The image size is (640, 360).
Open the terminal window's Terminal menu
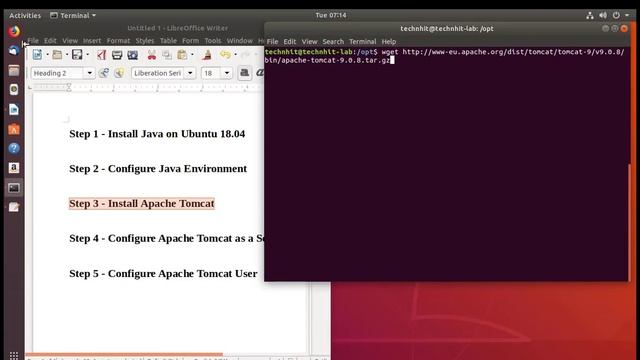[x=362, y=42]
